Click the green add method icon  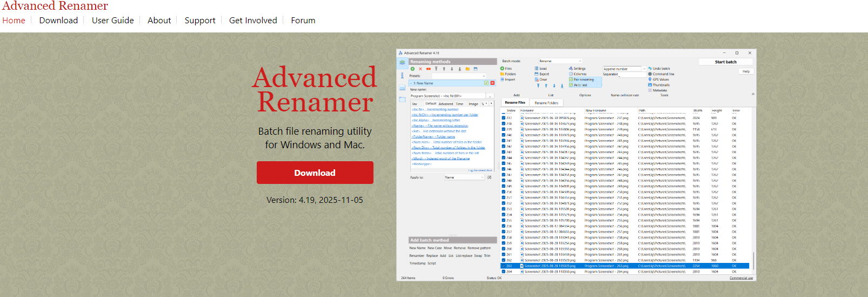click(x=412, y=69)
